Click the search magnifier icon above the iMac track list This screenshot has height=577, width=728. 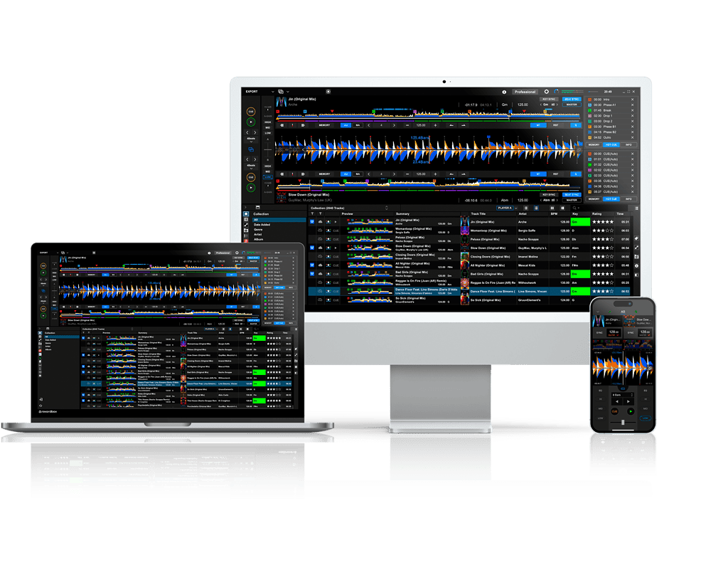(x=574, y=208)
